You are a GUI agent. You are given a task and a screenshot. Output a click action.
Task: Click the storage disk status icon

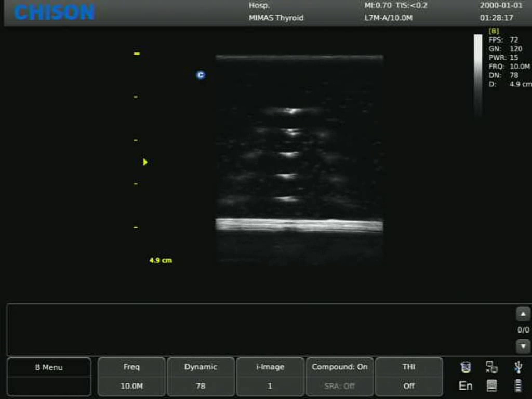click(465, 367)
